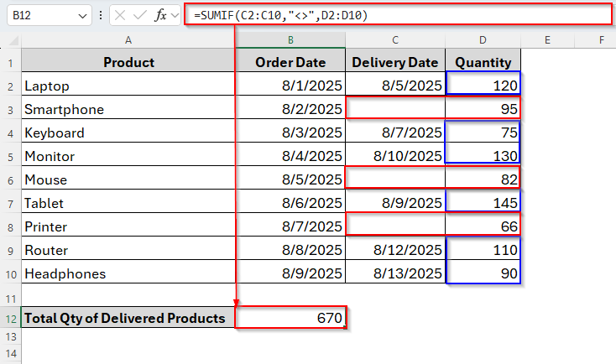The image size is (616, 364).
Task: Click the empty Delivery Date cell for Mouse
Action: [394, 179]
